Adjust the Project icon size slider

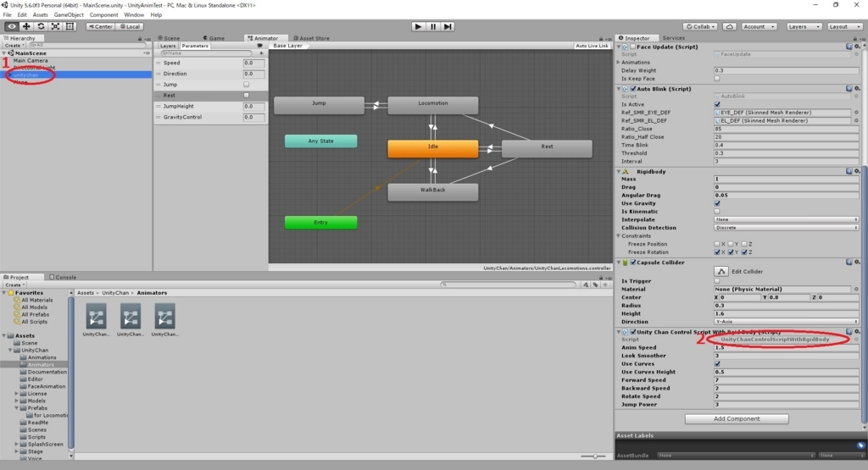click(593, 456)
